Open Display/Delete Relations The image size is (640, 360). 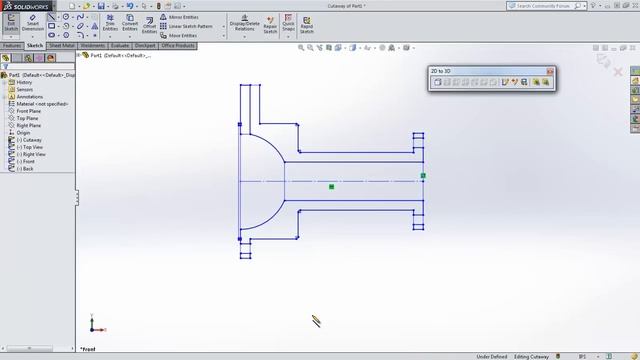pyautogui.click(x=244, y=22)
